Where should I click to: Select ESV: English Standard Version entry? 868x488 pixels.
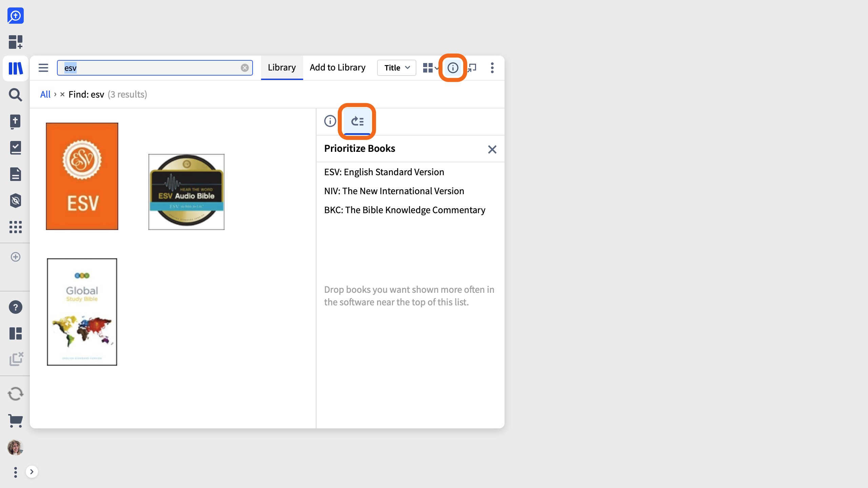(x=384, y=172)
